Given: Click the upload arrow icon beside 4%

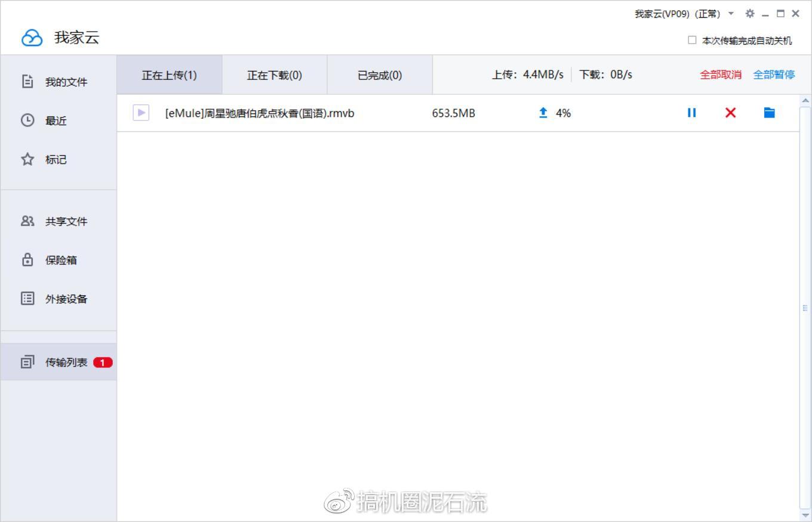Looking at the screenshot, I should point(543,112).
